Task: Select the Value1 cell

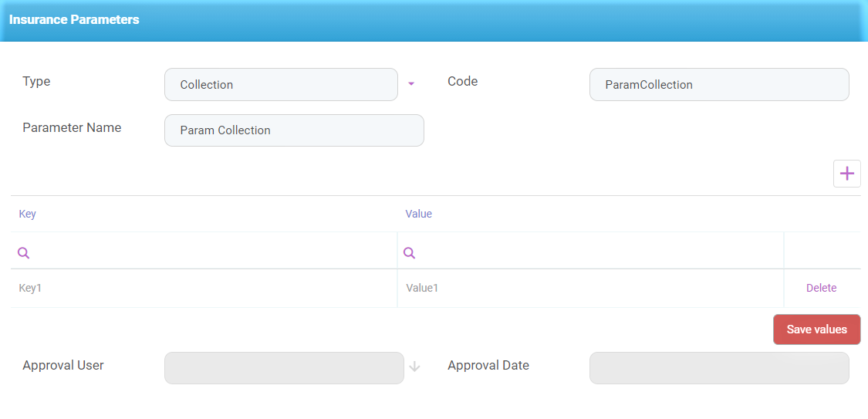Action: (x=590, y=288)
